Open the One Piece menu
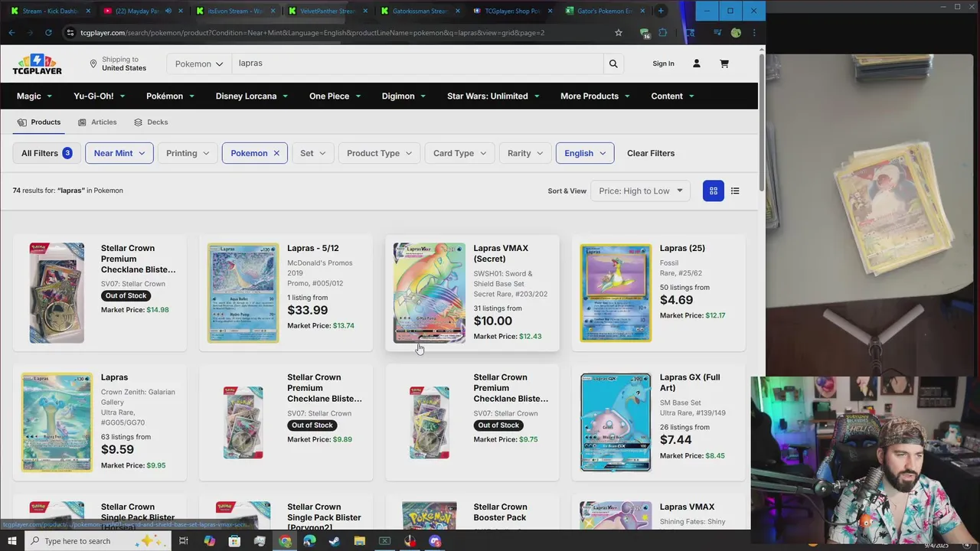 pyautogui.click(x=335, y=96)
